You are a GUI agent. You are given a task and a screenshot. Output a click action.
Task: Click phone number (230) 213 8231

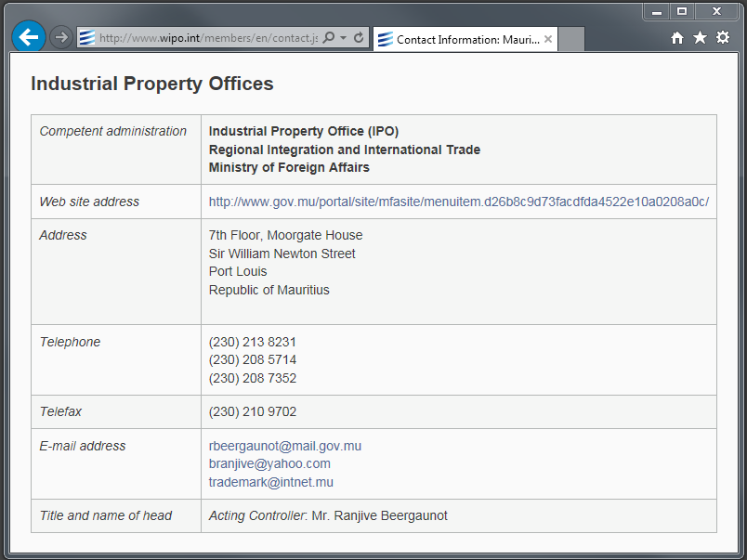[253, 342]
